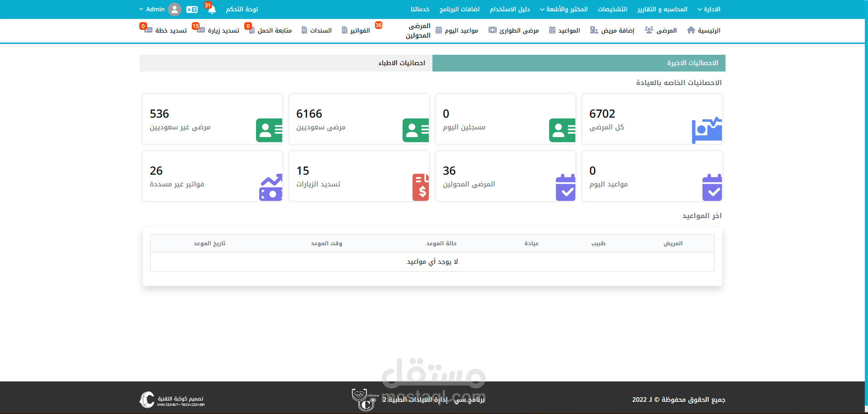Click the invoice icon beside الفواتير
Image resolution: width=868 pixels, height=414 pixels.
tap(345, 30)
